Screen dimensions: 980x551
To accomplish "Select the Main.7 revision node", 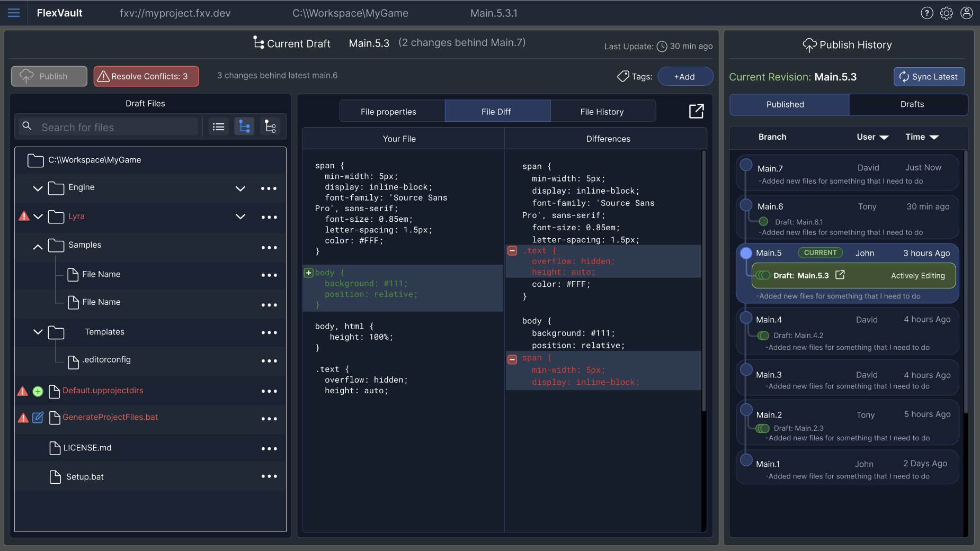I will pyautogui.click(x=746, y=165).
